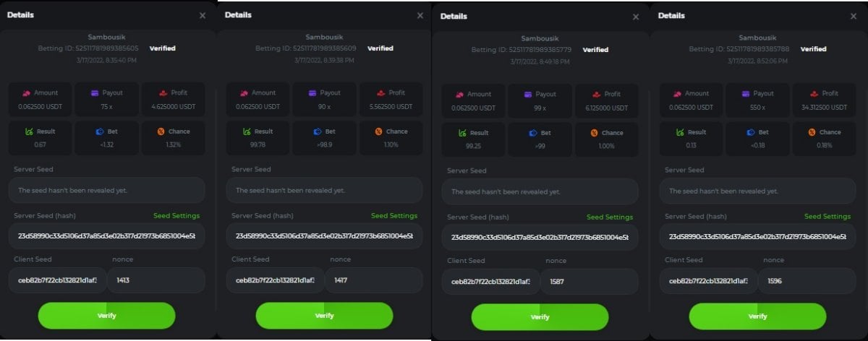Image resolution: width=868 pixels, height=341 pixels.
Task: Open Seed Settings in the 99 x payout panel
Action: pyautogui.click(x=610, y=217)
